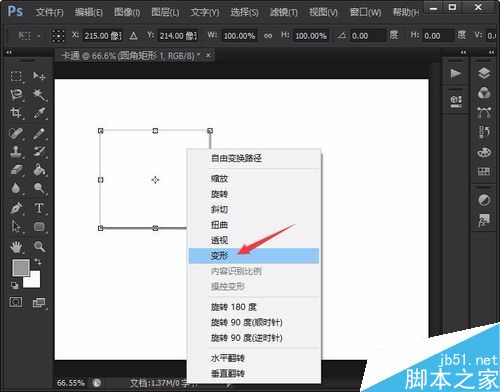Image resolution: width=500 pixels, height=392 pixels.
Task: Select the Eraser tool
Action: (16, 170)
